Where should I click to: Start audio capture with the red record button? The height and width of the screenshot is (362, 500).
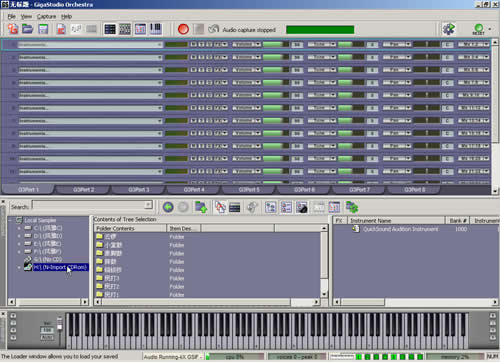tap(183, 29)
